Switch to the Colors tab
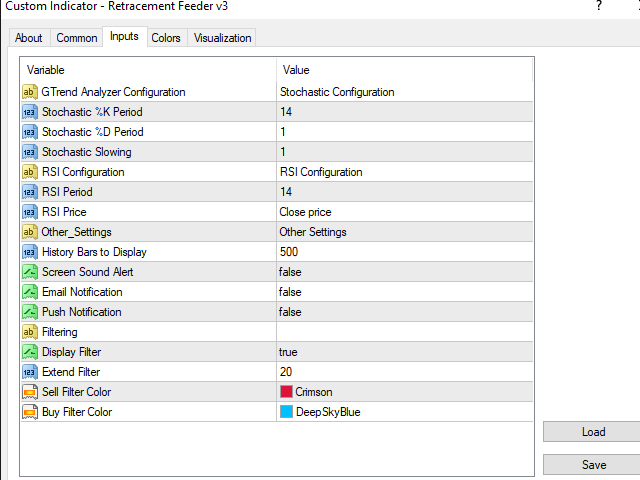Viewport: 640px width, 480px height. (x=166, y=38)
